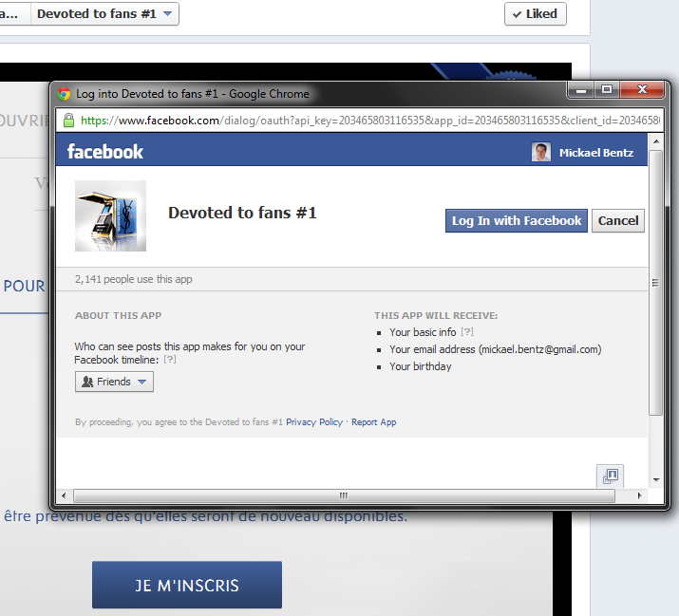Click the popup URL address bar

tap(359, 121)
